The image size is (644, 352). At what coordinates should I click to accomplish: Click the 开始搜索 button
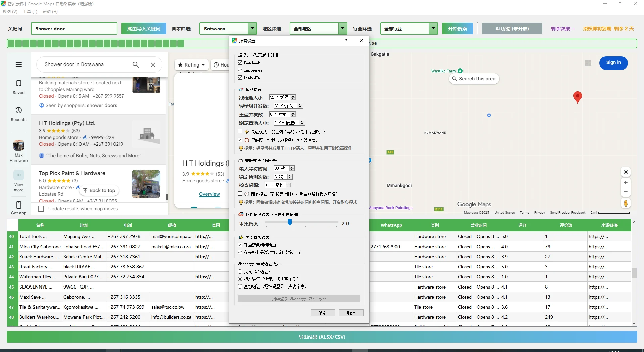pyautogui.click(x=458, y=29)
